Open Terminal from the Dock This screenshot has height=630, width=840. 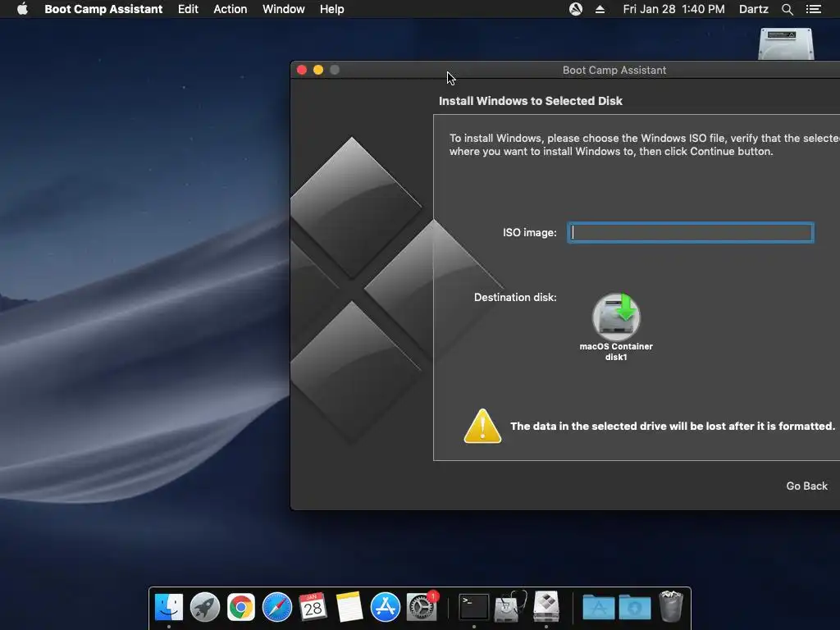(473, 608)
